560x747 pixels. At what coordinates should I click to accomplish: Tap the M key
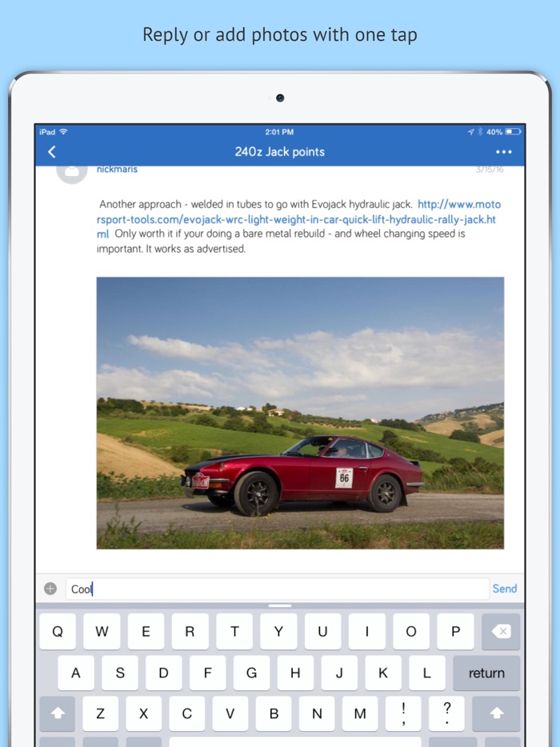(360, 713)
